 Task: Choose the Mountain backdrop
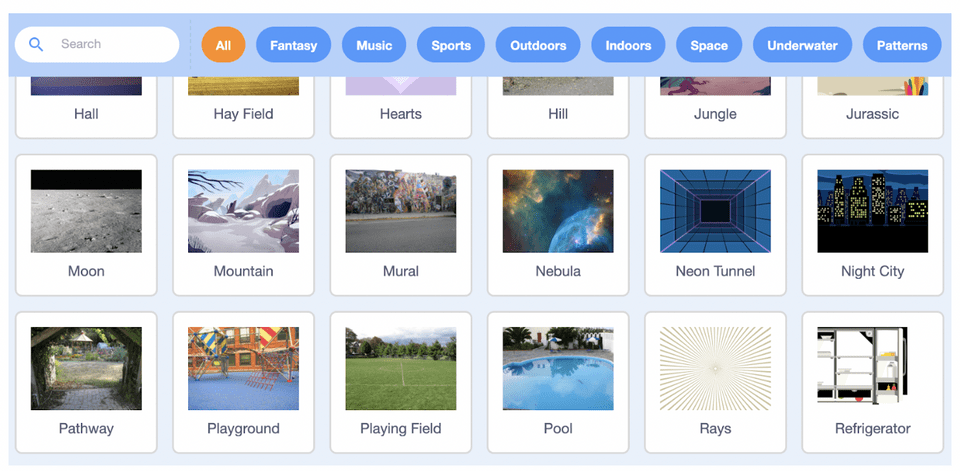(244, 225)
